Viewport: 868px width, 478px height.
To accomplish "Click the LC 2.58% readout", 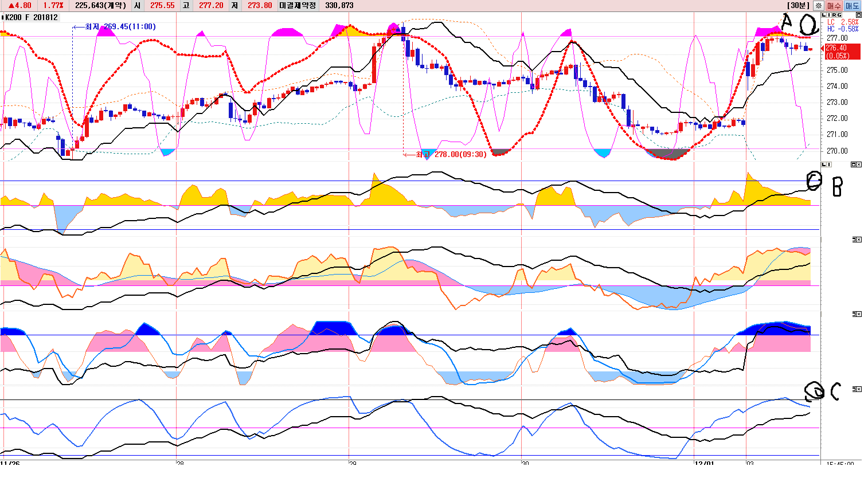I will point(843,22).
